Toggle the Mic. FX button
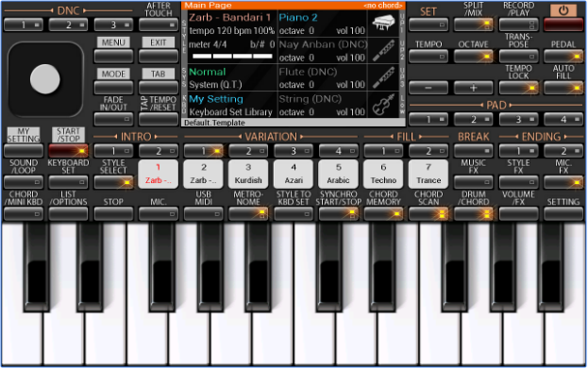This screenshot has height=368, width=588. click(x=563, y=182)
